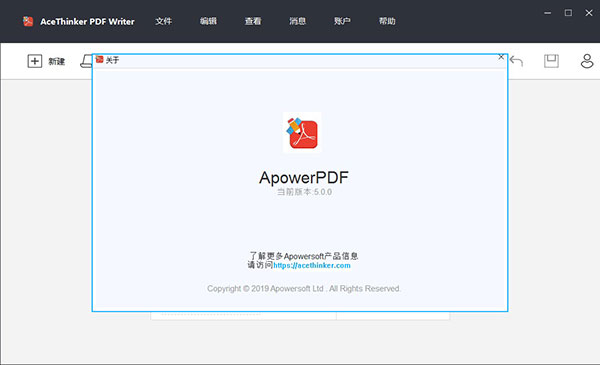Maximize the AceThinker PDF Writer window

tap(568, 13)
